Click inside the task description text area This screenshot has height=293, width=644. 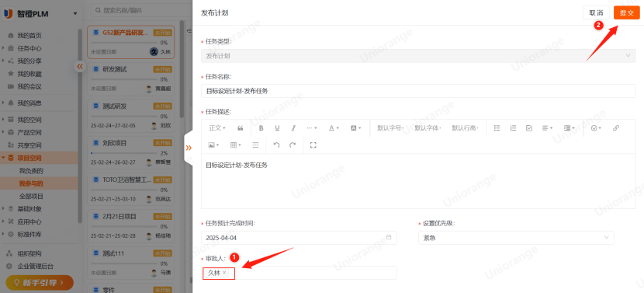[418, 181]
